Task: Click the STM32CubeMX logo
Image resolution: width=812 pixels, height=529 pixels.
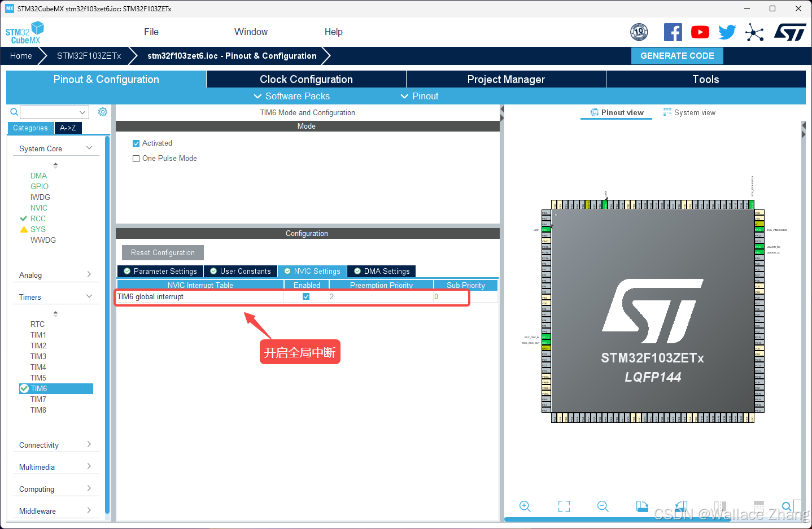Action: tap(25, 32)
